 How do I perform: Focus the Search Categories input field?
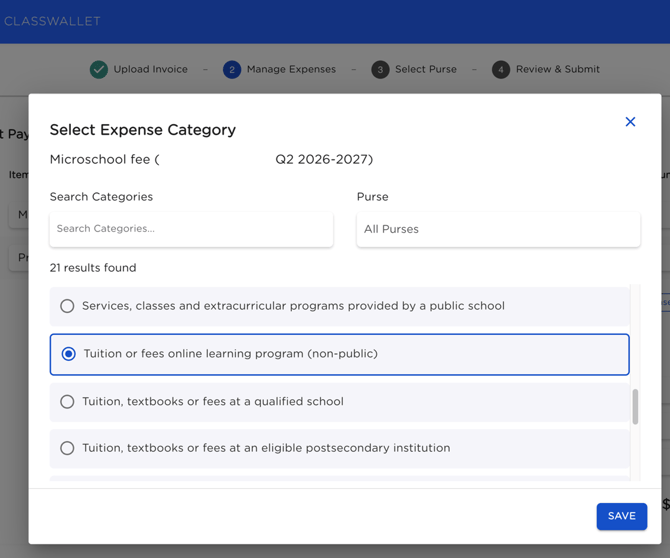coord(191,229)
